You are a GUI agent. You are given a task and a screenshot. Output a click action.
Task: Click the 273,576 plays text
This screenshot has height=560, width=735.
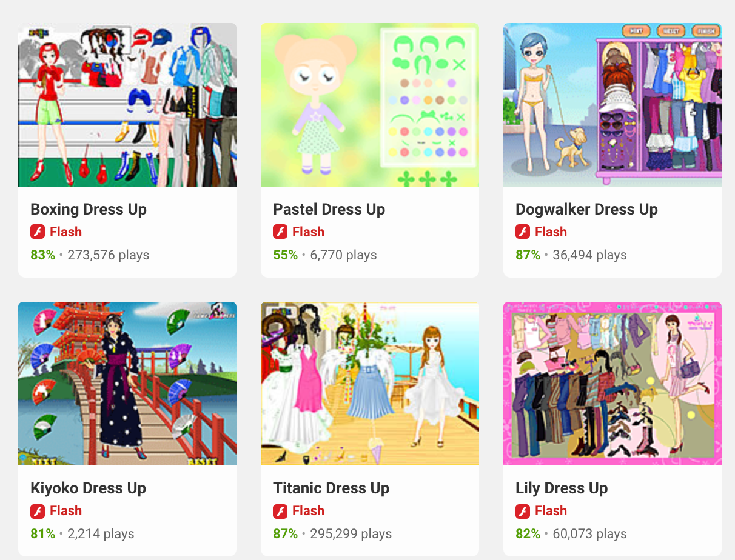tap(109, 255)
